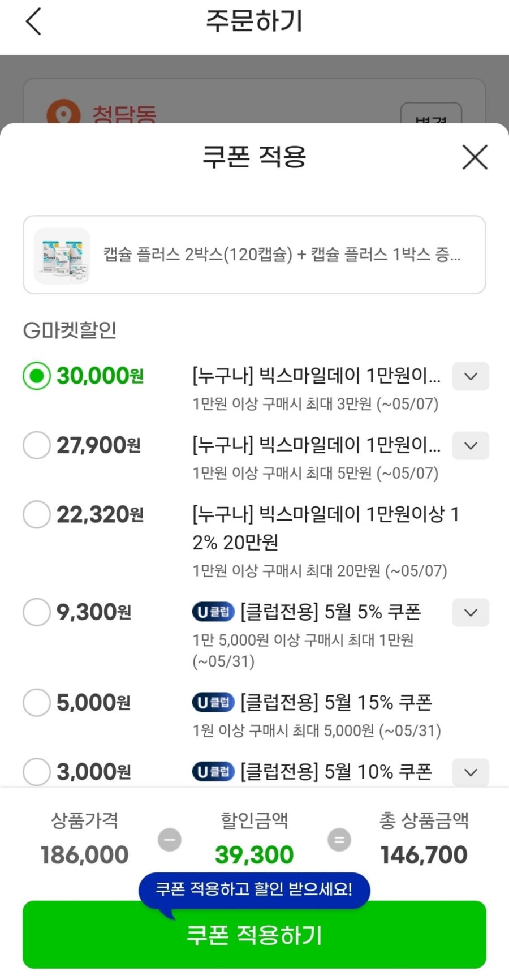509x980 pixels.
Task: Select the 22,320원 coupon radio button
Action: [x=37, y=514]
